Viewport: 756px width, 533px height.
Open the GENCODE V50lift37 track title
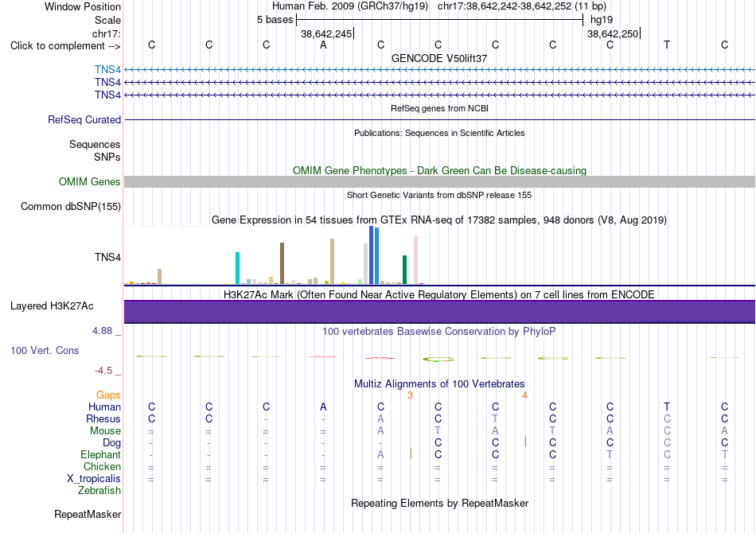coord(439,58)
